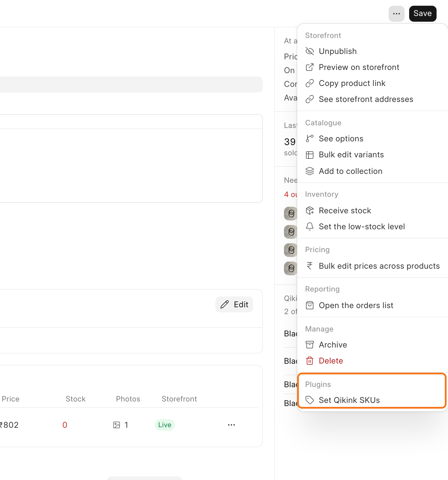Click the Preview on storefront external-link icon
Viewport: 448px width, 480px height.
pyautogui.click(x=310, y=67)
